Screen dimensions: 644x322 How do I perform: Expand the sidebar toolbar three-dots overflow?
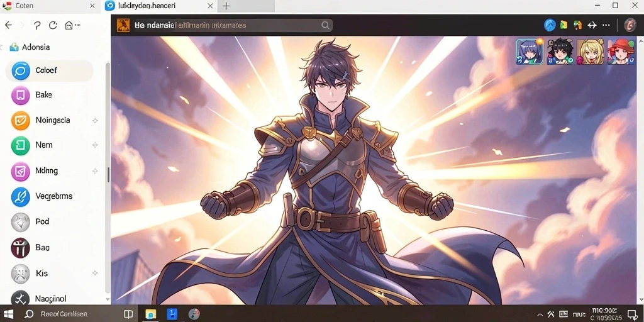[x=77, y=25]
